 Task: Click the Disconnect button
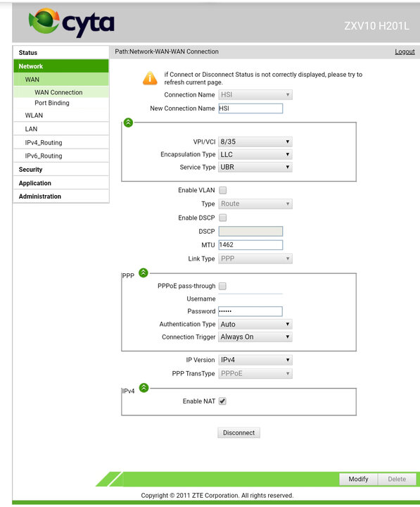pos(238,432)
